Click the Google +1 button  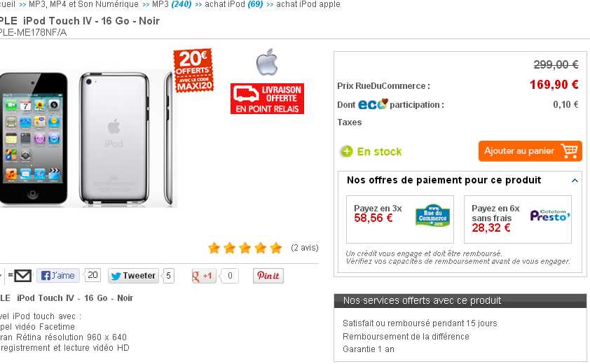pos(203,276)
